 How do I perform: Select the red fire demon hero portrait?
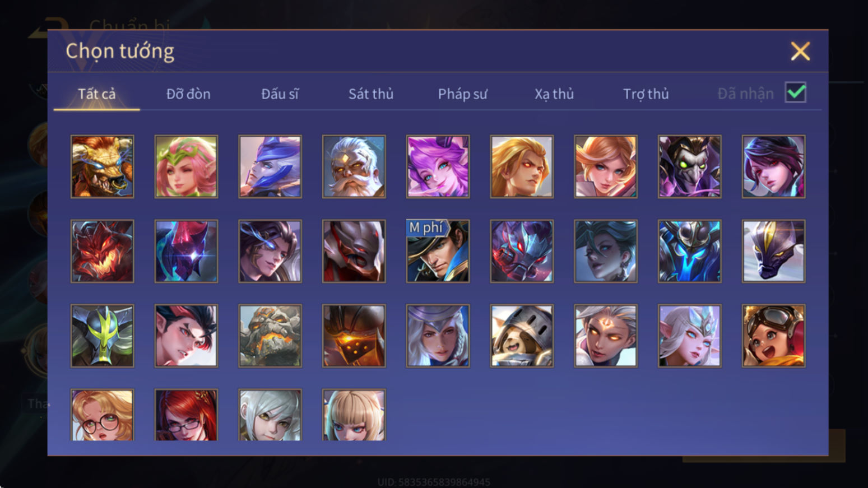[x=102, y=251]
